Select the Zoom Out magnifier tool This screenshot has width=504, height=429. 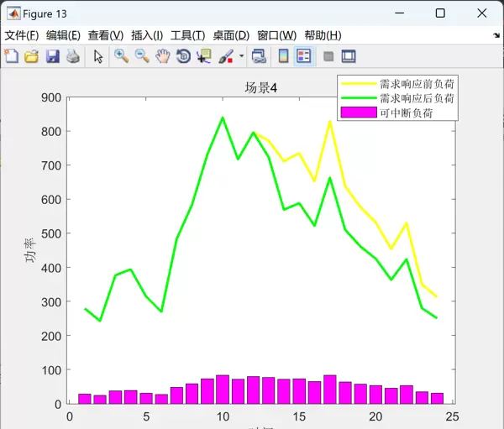(x=142, y=56)
